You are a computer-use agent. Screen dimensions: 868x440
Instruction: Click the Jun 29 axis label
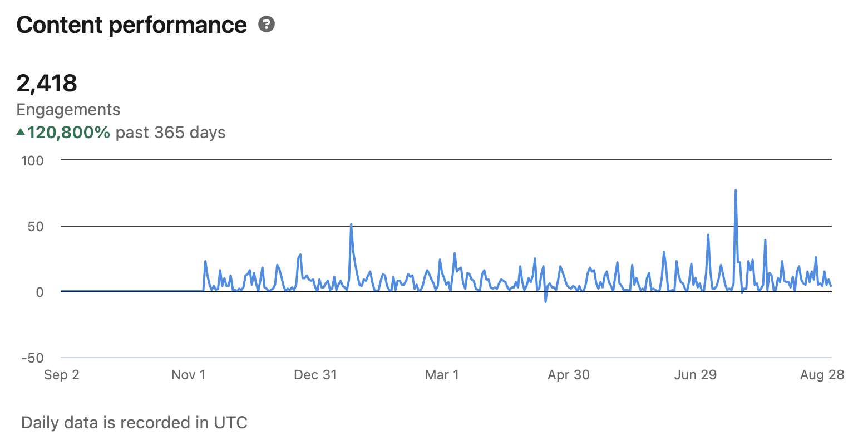[696, 375]
